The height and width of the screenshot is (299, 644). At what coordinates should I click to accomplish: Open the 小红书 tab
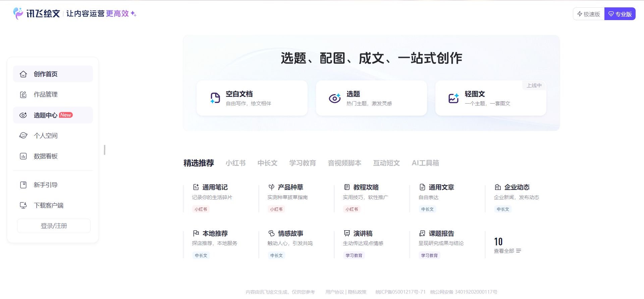coord(235,163)
